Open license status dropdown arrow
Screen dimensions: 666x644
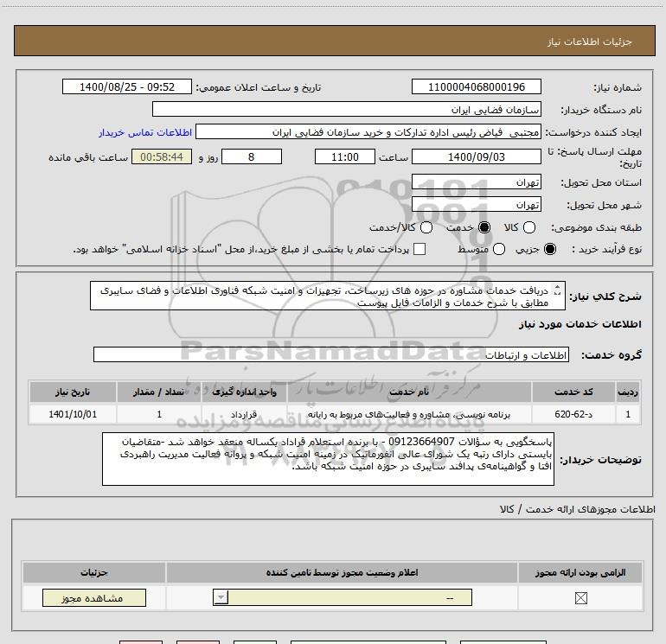click(221, 597)
